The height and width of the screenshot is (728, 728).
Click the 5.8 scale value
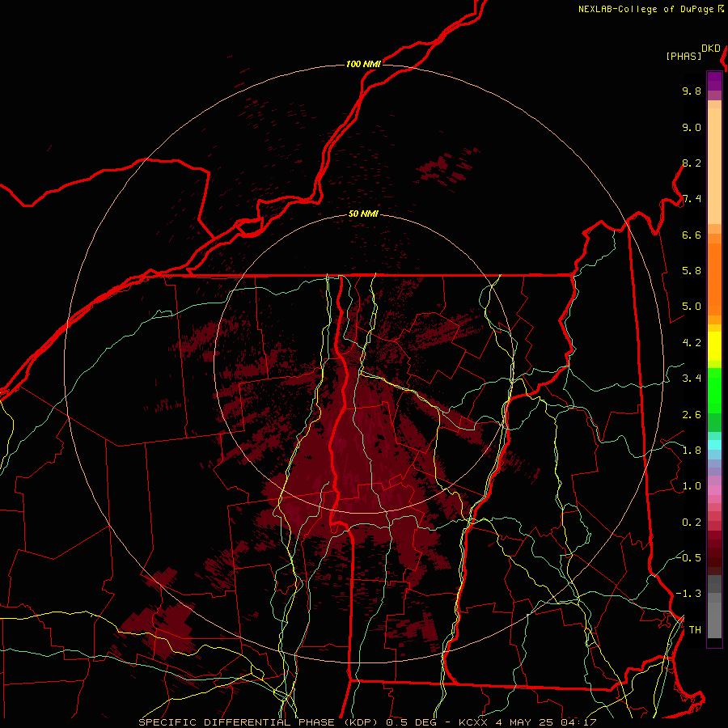point(692,271)
